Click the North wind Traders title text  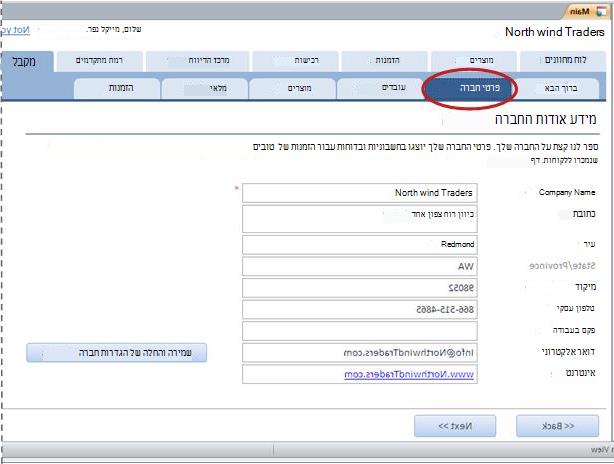coord(554,32)
